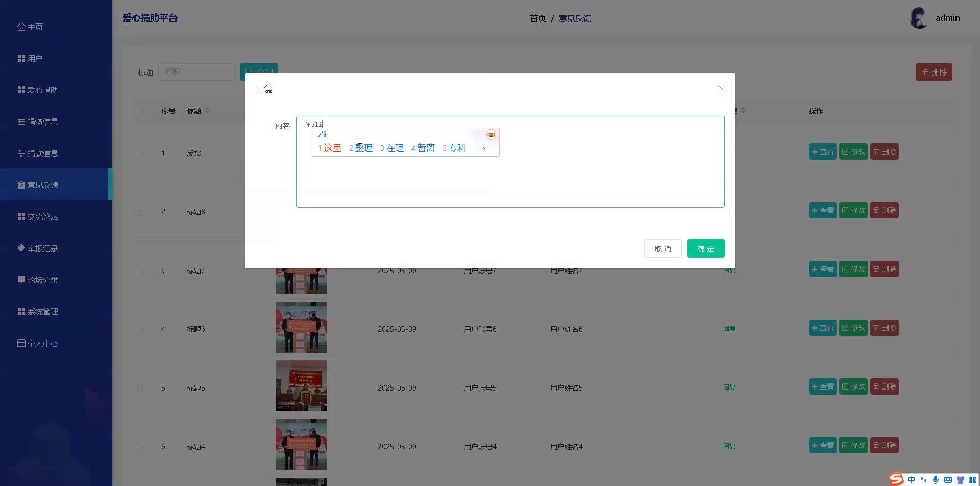980x486 pixels.
Task: Close the 回复 dialog with the X icon
Action: click(720, 88)
